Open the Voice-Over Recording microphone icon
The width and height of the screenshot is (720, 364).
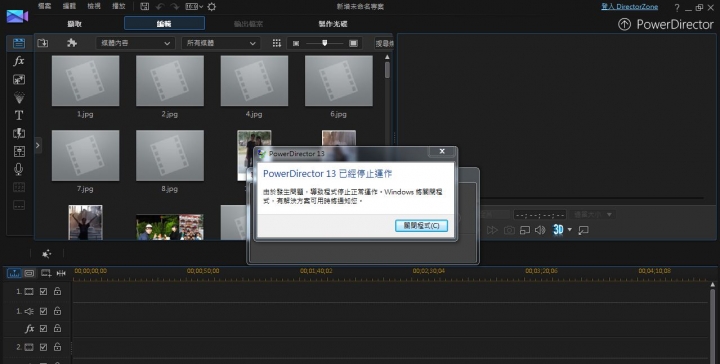(x=19, y=169)
